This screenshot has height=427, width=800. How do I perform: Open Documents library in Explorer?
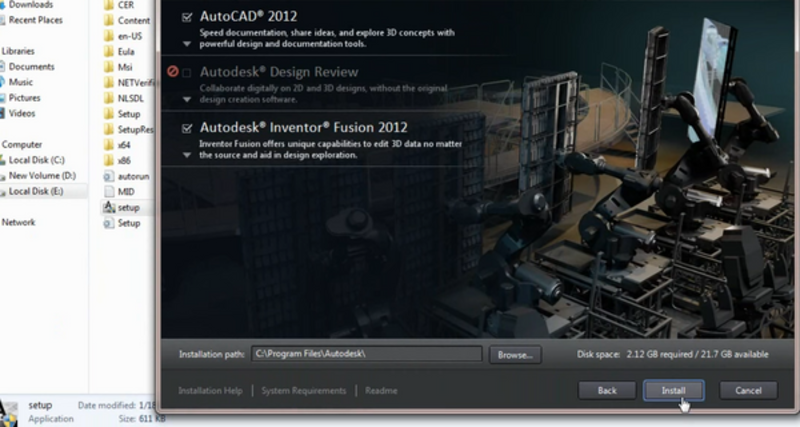pos(31,66)
